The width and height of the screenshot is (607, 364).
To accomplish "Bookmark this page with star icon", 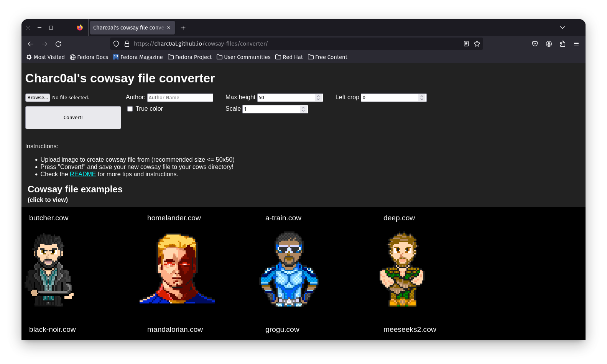I will coord(477,44).
